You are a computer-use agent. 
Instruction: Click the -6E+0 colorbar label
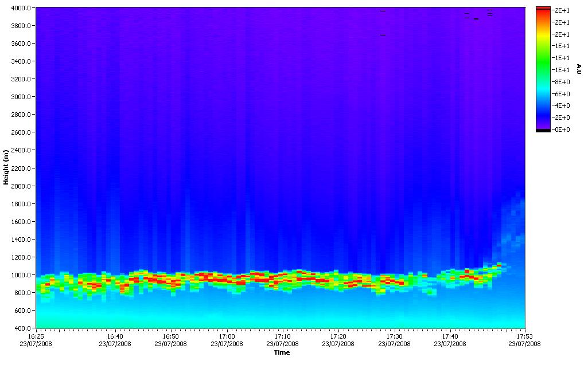[x=561, y=94]
